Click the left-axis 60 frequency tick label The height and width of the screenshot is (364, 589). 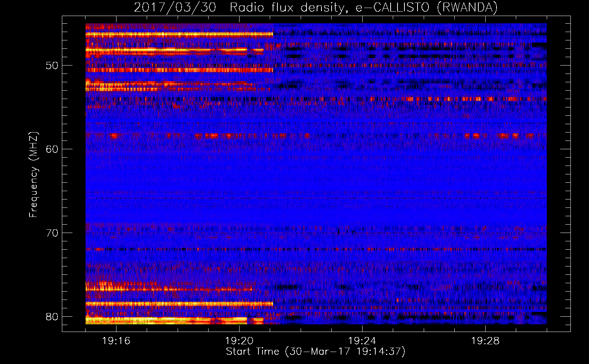[x=52, y=149]
